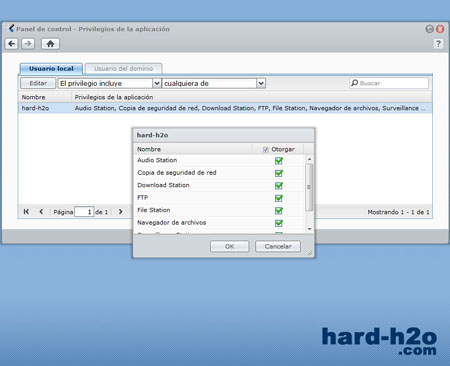Jump to first page arrow icon
The image size is (450, 366).
[x=26, y=212]
